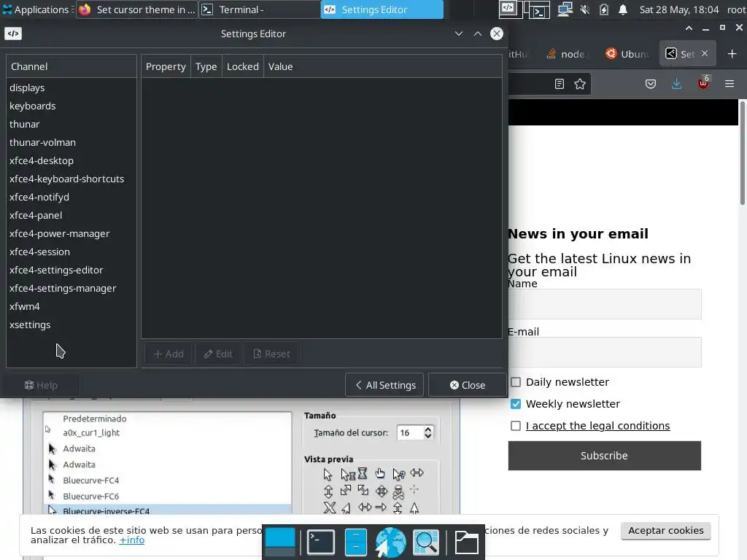Open the file manager folder dock icon
Image resolution: width=747 pixels, height=560 pixels.
coord(466,542)
